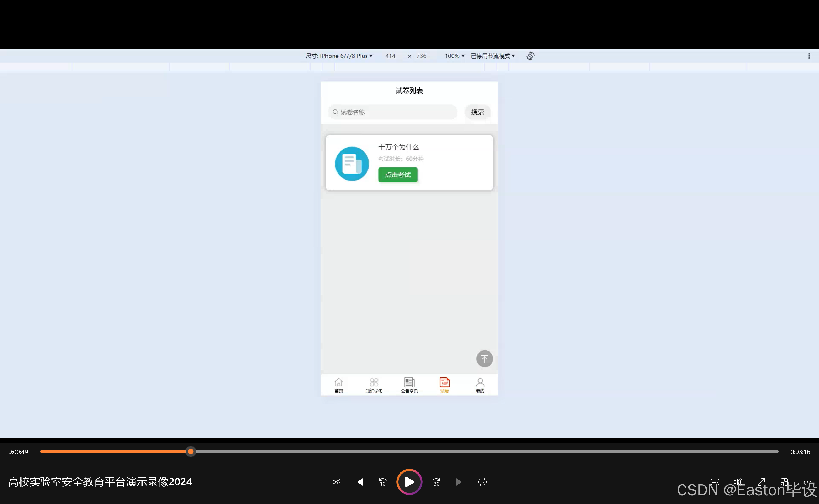Click the volume speaker icon

click(x=738, y=482)
